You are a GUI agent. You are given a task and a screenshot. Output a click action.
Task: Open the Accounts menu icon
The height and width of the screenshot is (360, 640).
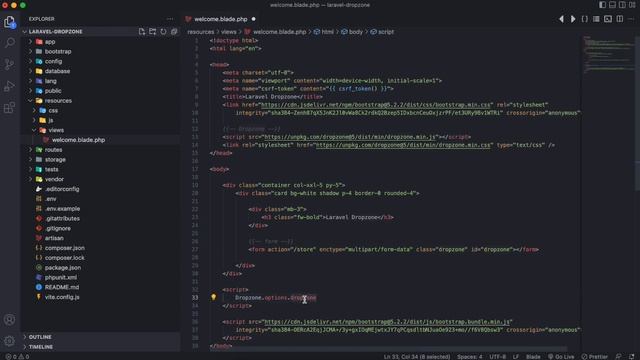[x=9, y=320]
